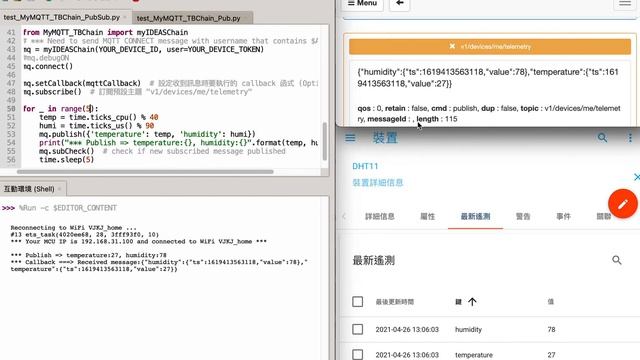This screenshot has height=360, width=640.
Task: Click the mq.subscribe() code line
Action: point(52,92)
